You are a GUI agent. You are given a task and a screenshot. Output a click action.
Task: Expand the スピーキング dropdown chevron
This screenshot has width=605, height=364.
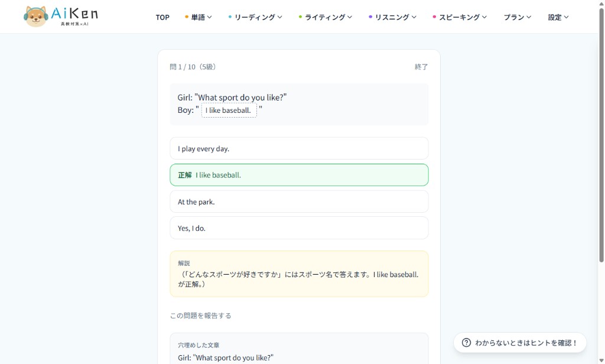tap(484, 17)
